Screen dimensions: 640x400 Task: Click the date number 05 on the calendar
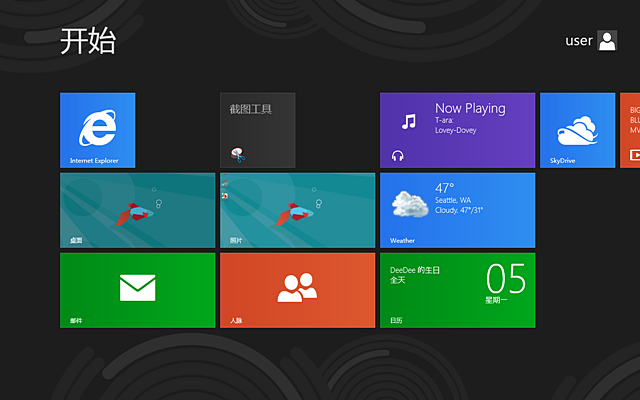click(x=506, y=278)
